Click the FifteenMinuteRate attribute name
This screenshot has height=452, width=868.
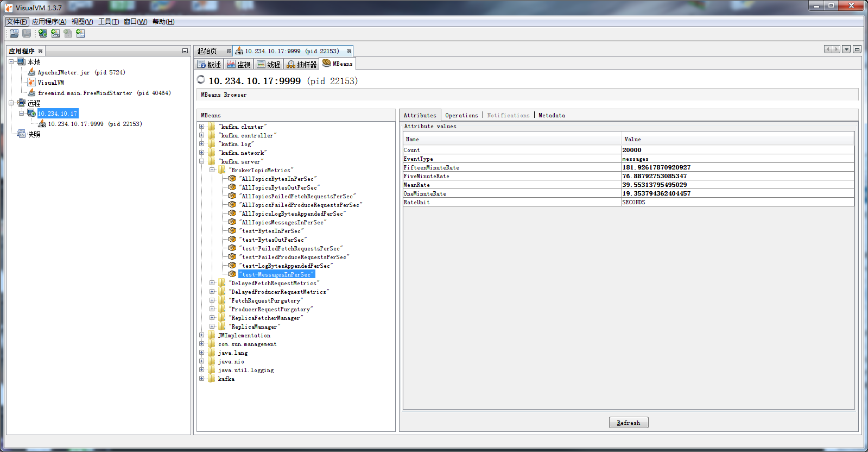coord(431,167)
